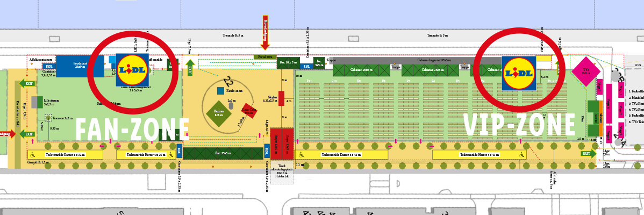This screenshot has width=644, height=215.
Task: Click wheelchair icon in Toiletområde Damer 4 x 41 m
Action: point(302,155)
